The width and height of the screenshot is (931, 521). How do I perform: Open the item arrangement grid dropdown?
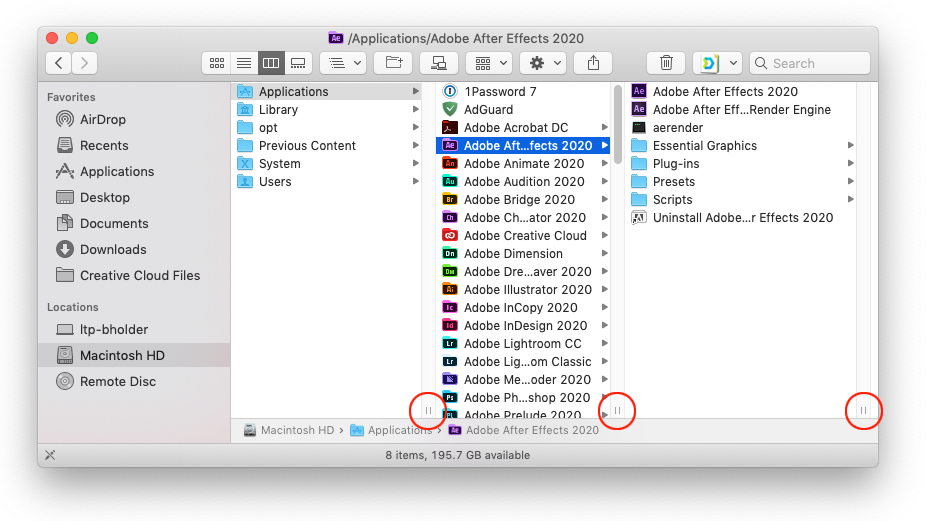click(489, 63)
